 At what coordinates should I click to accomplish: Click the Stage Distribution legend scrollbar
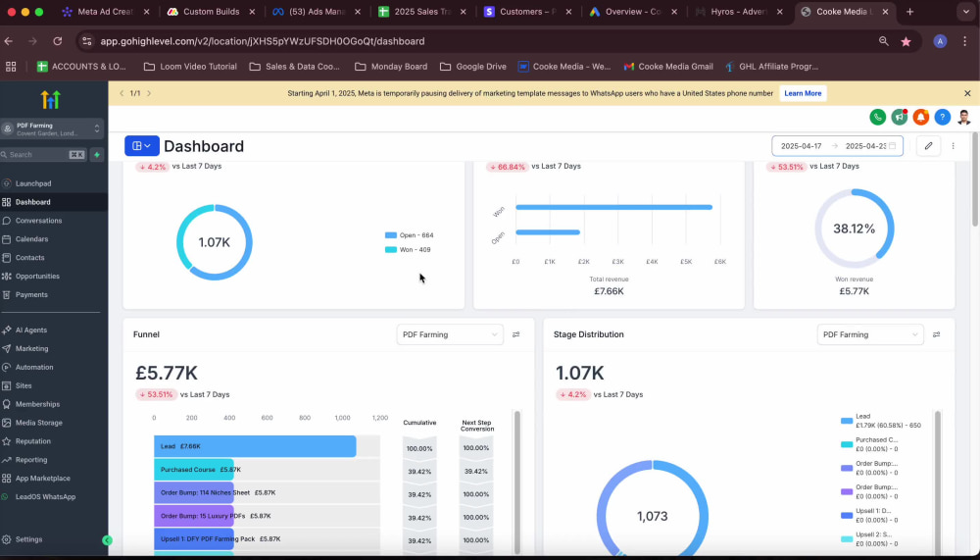click(x=937, y=482)
